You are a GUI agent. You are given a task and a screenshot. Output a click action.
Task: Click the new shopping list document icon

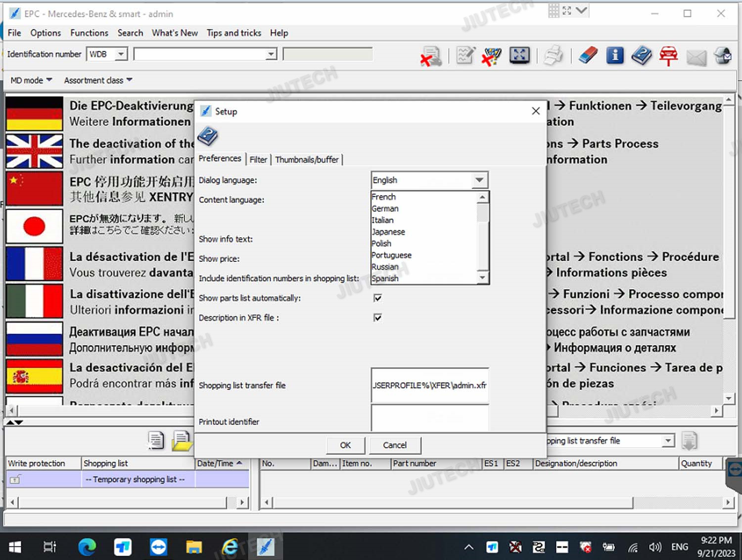(x=156, y=440)
